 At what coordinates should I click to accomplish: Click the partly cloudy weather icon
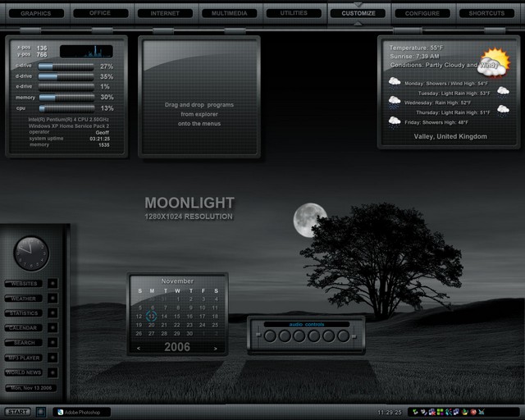pyautogui.click(x=494, y=62)
